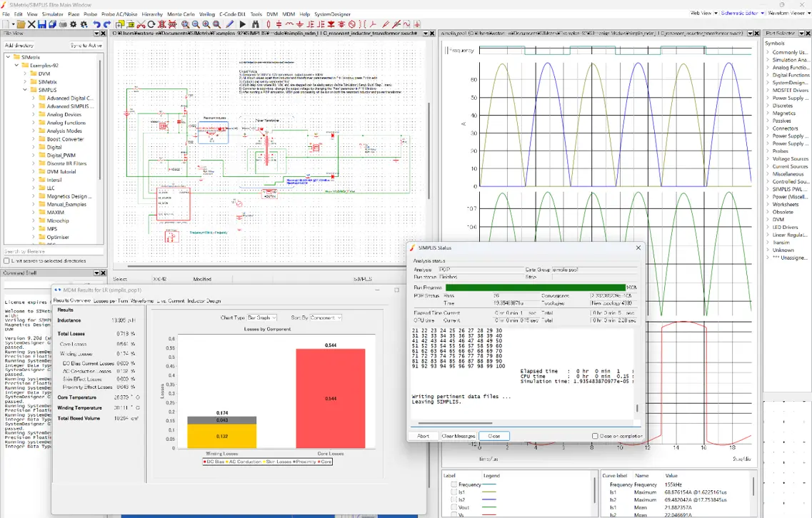Expand the DVM folder under Examples-92

[x=25, y=73]
